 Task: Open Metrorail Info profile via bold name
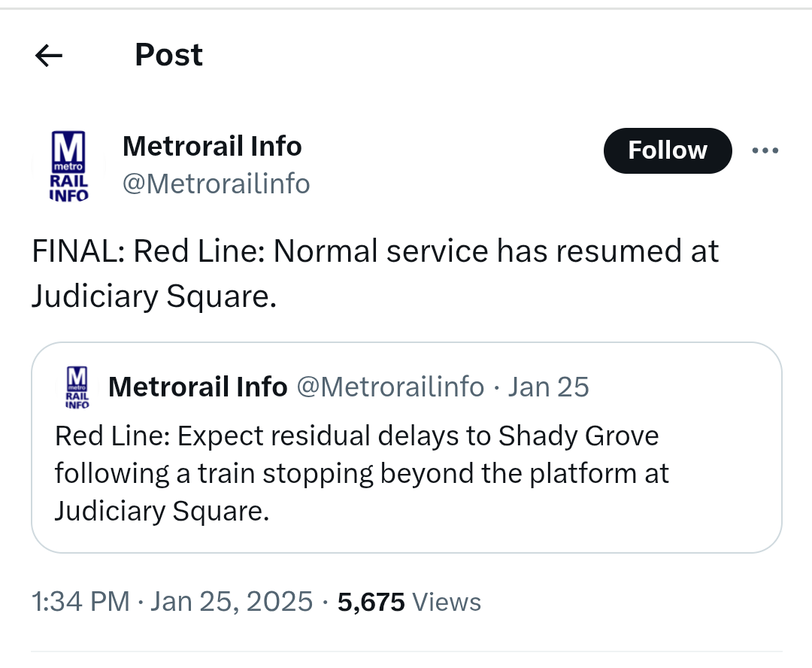[x=212, y=146]
